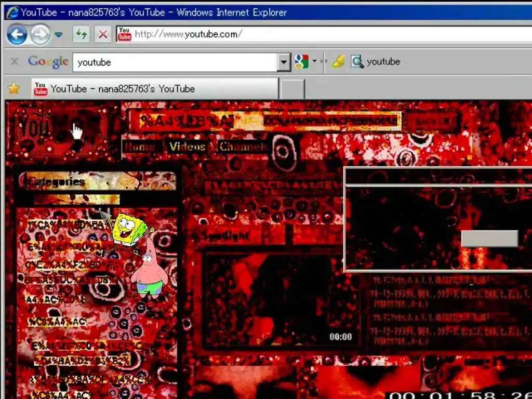Expand the Google search box history dropdown
Image resolution: width=532 pixels, height=399 pixels.
(x=284, y=62)
